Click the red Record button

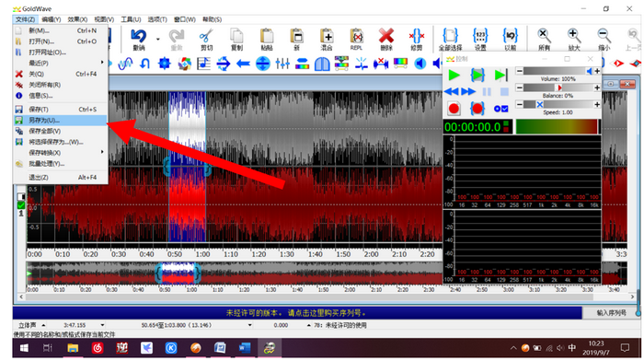[454, 109]
